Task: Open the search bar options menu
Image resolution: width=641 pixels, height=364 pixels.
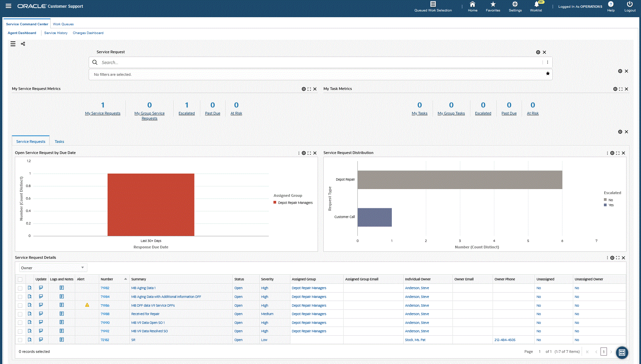Action: (548, 62)
